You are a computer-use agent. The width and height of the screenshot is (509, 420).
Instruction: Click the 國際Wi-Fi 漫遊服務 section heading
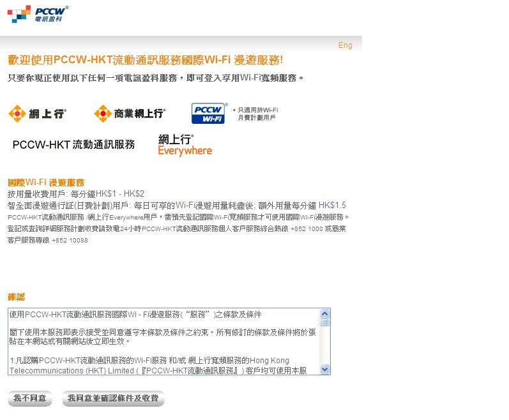pyautogui.click(x=46, y=183)
